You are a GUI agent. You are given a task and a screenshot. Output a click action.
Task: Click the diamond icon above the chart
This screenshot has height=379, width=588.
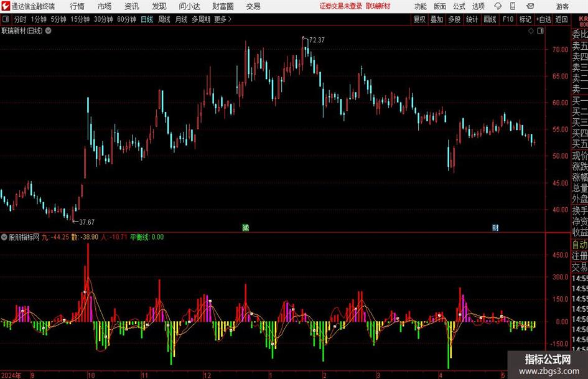[531, 31]
